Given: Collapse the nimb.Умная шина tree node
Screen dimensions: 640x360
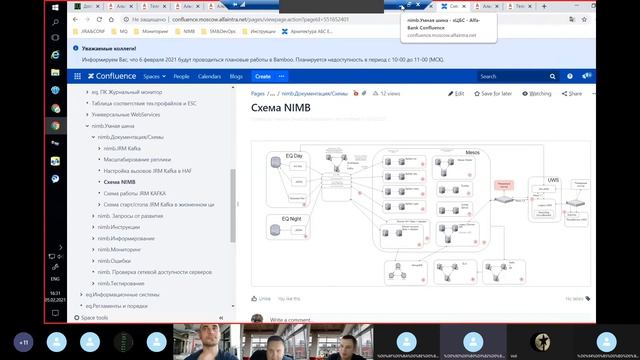Looking at the screenshot, I should 87,126.
